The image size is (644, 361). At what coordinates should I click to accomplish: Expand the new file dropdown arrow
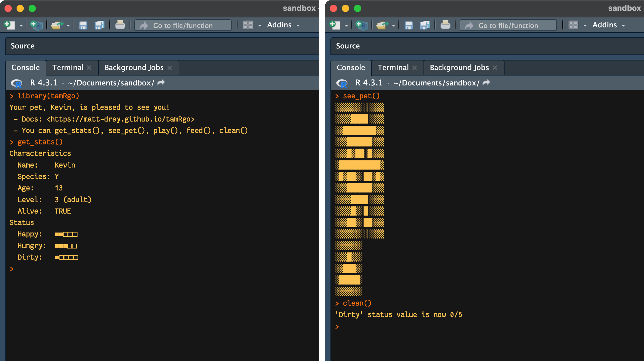coord(20,25)
